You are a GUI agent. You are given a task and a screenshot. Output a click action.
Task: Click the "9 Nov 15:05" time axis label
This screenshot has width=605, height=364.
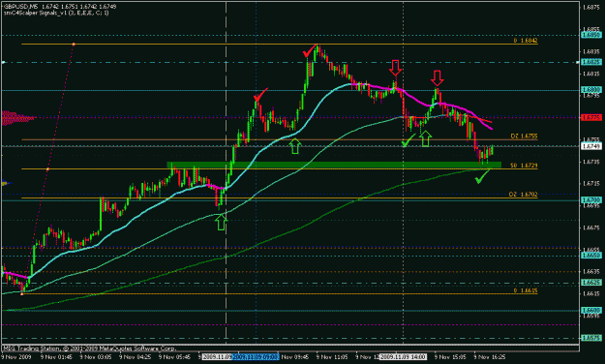[x=450, y=357]
